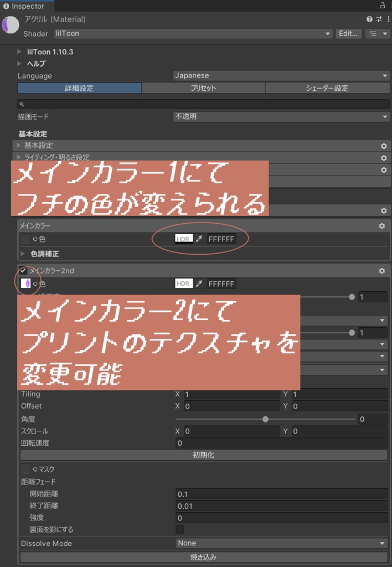Click the 初期化 reset button
This screenshot has width=392, height=567.
point(204,455)
